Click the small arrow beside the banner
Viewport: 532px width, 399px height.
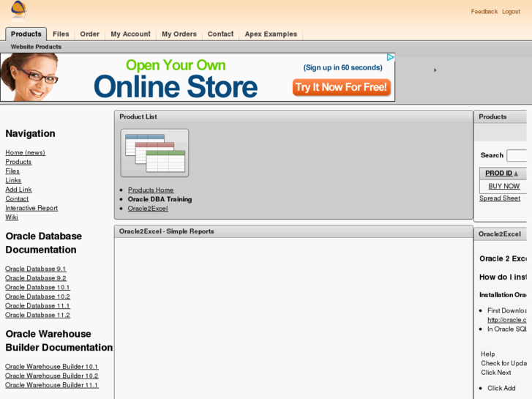coord(435,70)
